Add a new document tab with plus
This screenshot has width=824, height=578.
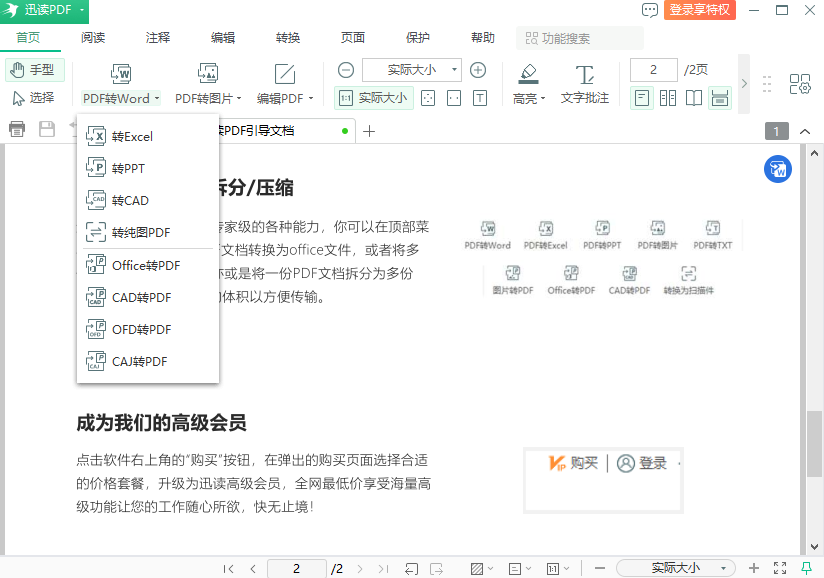click(369, 131)
